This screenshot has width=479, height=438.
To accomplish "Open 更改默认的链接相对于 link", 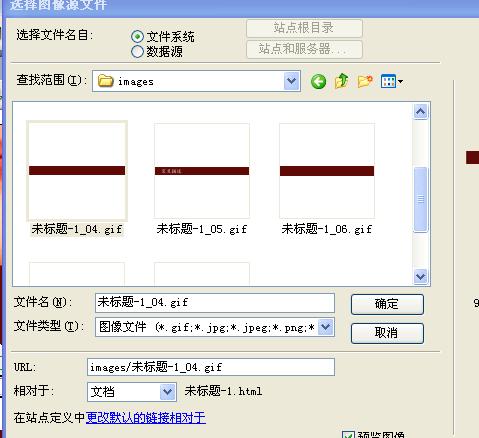I will 146,418.
